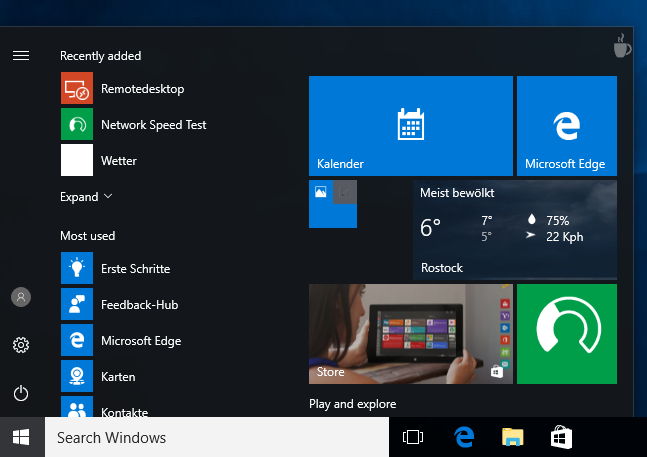
Task: Select the Network Speed Test label
Action: pos(153,125)
